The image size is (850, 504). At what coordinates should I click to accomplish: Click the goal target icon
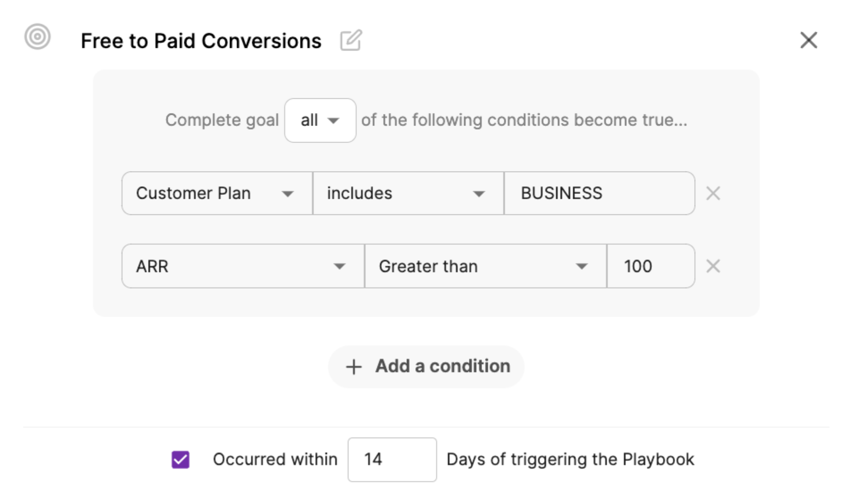38,37
